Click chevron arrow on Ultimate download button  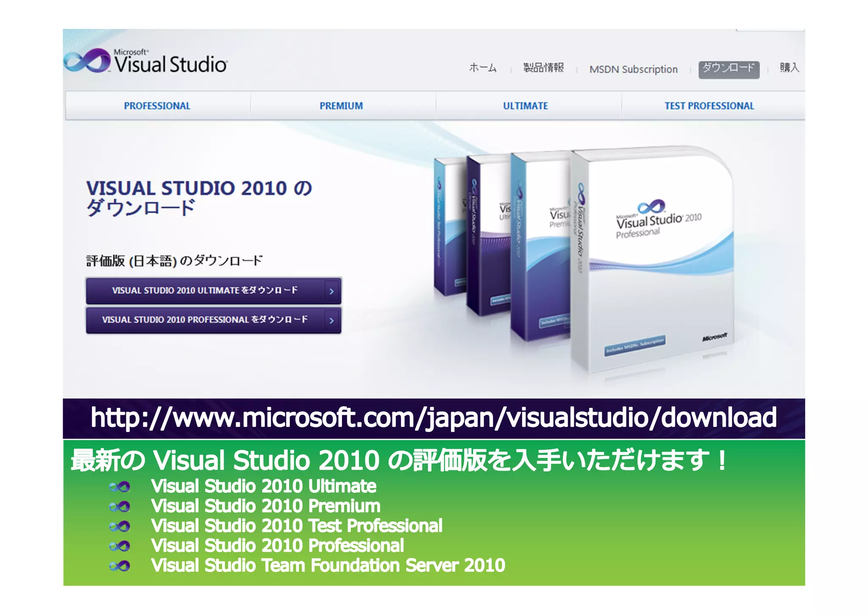point(332,291)
